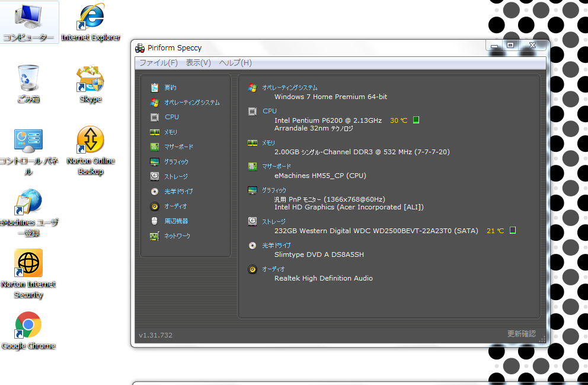Click グラフィック heading link in summary pane
The image size is (588, 385).
pyautogui.click(x=274, y=190)
